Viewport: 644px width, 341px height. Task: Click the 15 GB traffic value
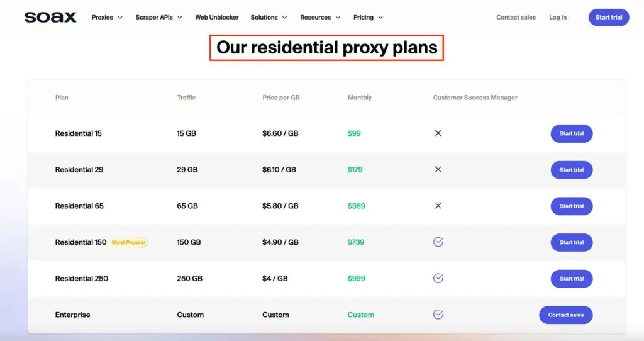click(186, 133)
